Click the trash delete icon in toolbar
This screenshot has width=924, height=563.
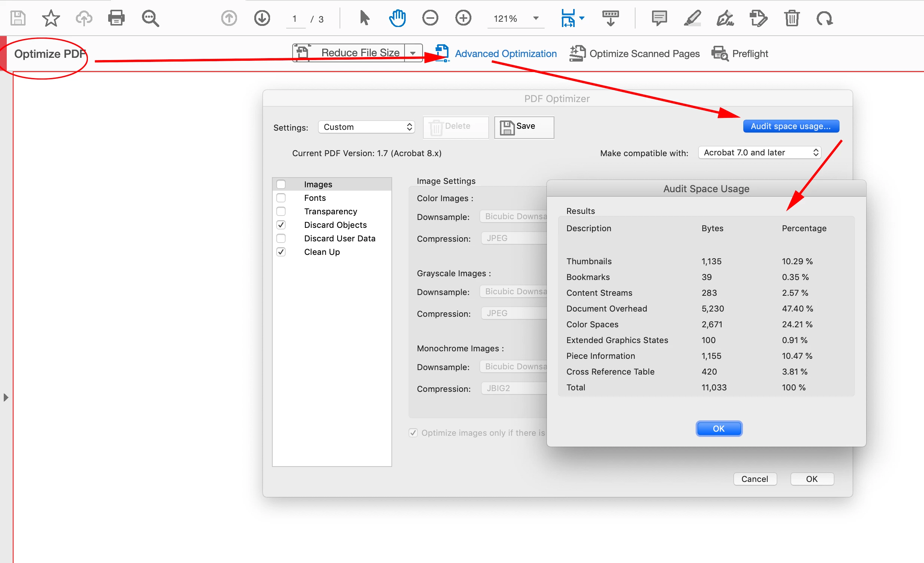coord(791,18)
